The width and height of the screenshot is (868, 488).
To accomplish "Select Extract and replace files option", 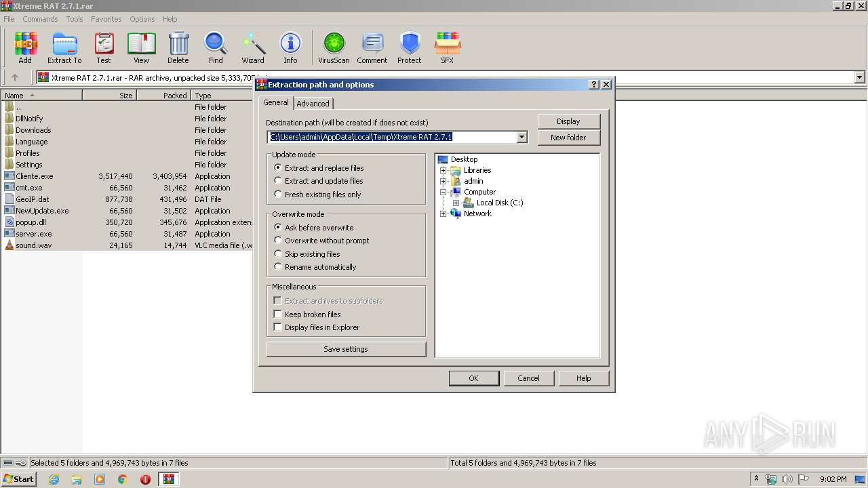I will click(x=319, y=168).
